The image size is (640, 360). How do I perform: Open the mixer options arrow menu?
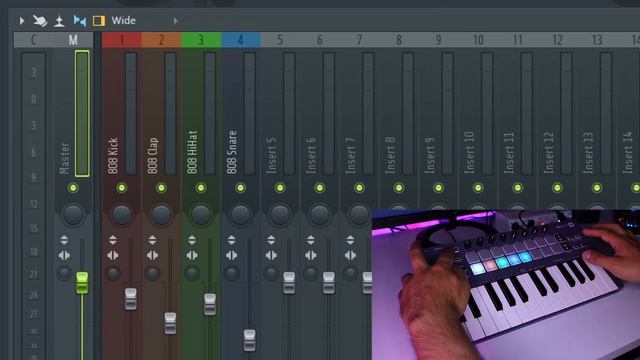pyautogui.click(x=22, y=20)
